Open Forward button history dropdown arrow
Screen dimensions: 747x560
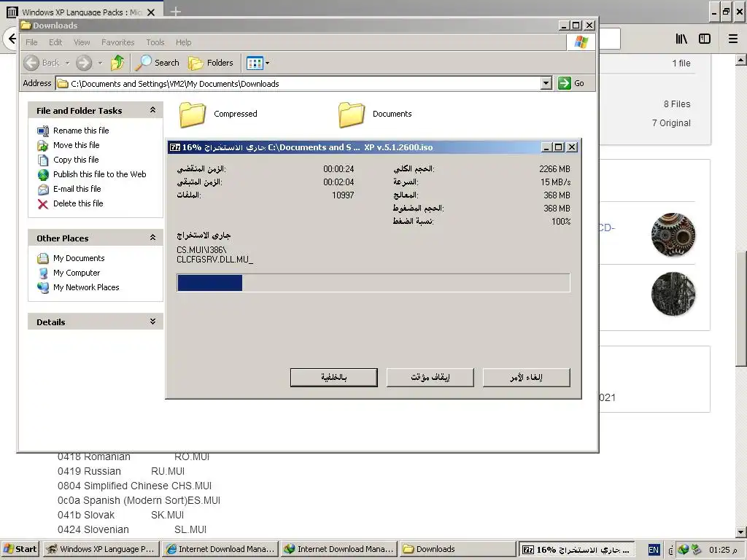(x=100, y=63)
